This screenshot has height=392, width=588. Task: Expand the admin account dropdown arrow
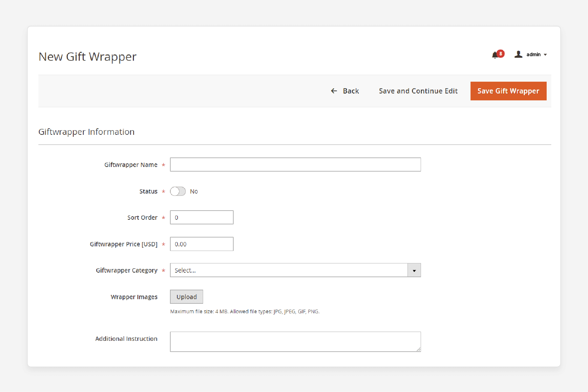545,55
